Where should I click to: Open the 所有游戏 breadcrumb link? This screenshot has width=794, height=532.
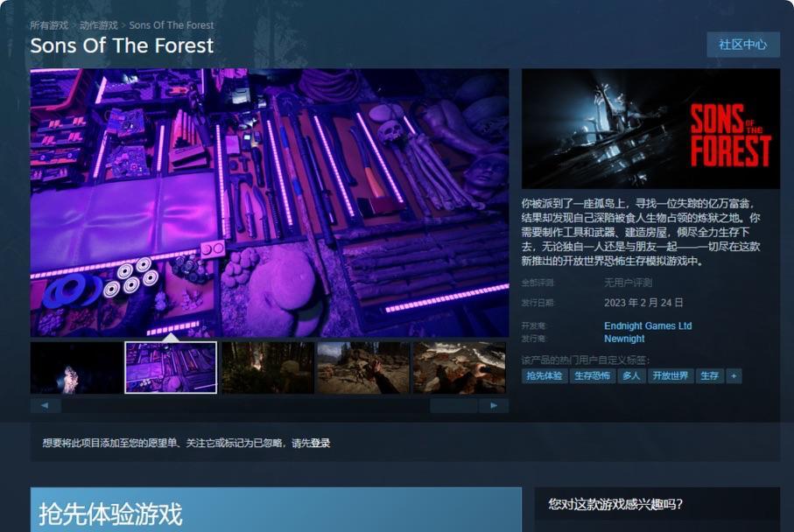(49, 25)
